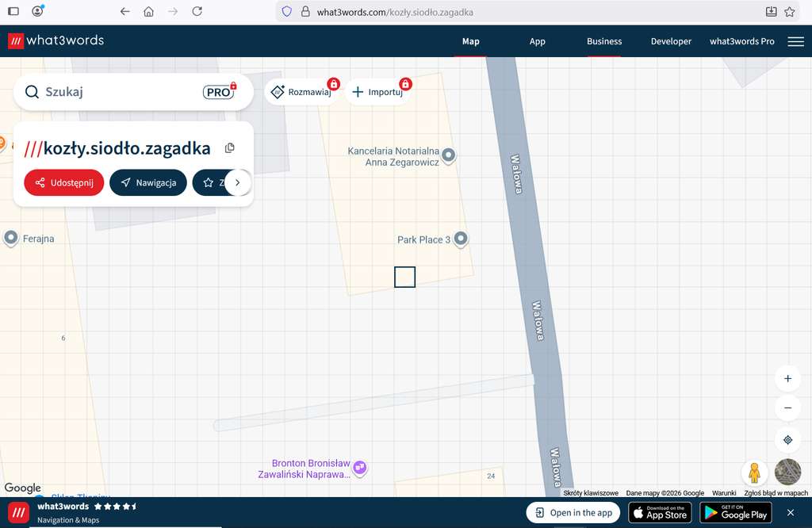812x528 pixels.
Task: Click the Kancelaria Notarialna Anna Zegarowicz label
Action: (x=393, y=156)
